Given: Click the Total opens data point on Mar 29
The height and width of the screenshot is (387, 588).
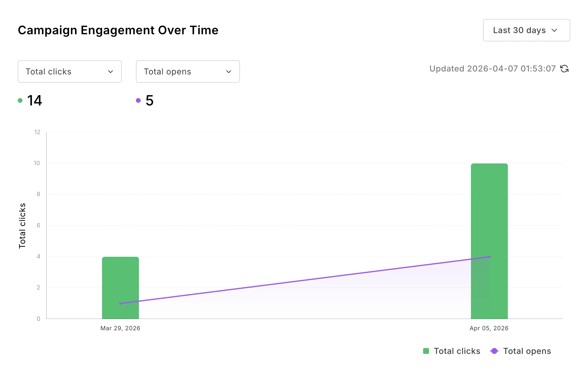Looking at the screenshot, I should (120, 303).
